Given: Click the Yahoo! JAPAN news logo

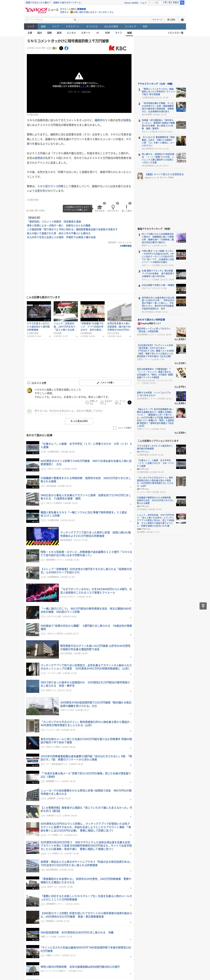Looking at the screenshot, I should pos(42,10).
